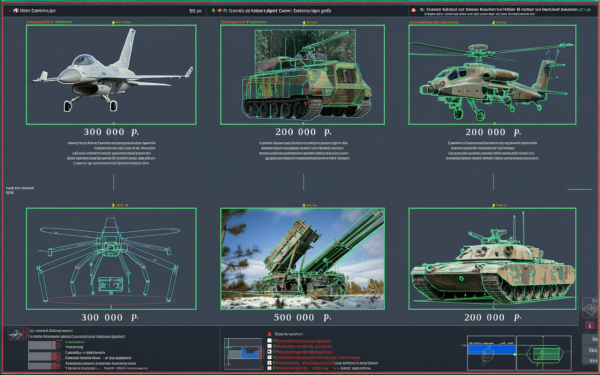Click the small red square badge on right sidebar
The image size is (600, 375).
coord(590,325)
